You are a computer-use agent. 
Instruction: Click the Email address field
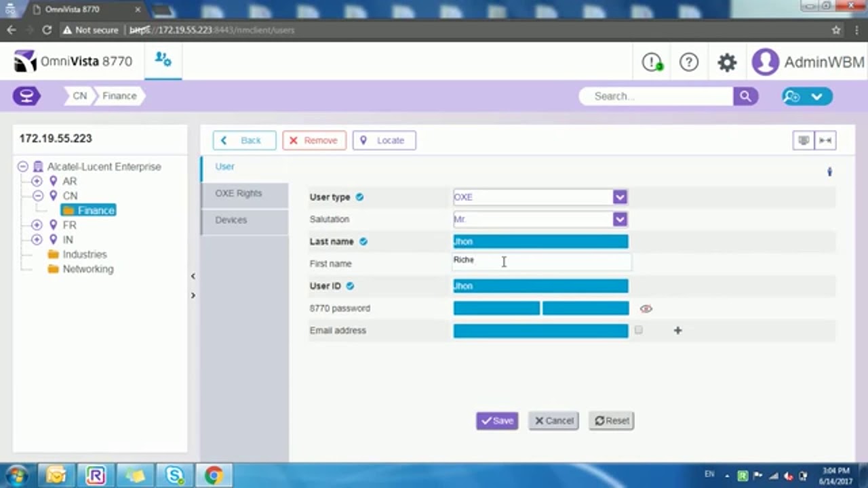click(x=540, y=331)
